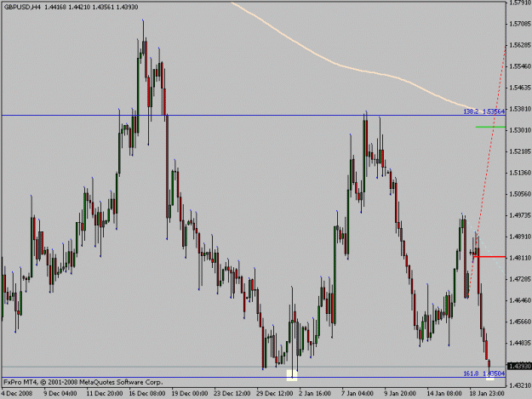Click price axis label 1.53810
The image size is (532, 399).
[x=520, y=109]
